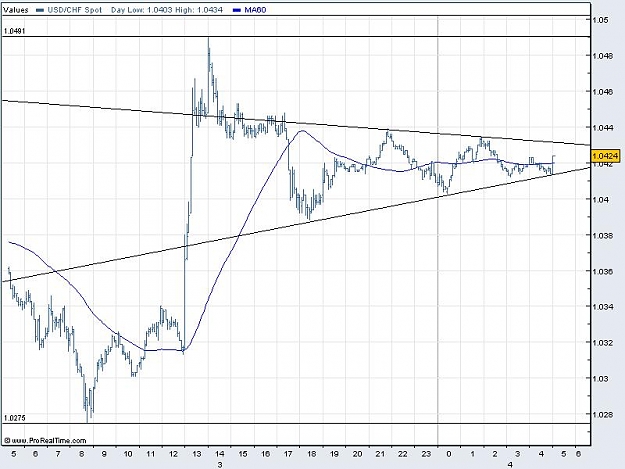Click the 1.048 price axis label
Viewport: 625px width, 469px height.
click(602, 56)
